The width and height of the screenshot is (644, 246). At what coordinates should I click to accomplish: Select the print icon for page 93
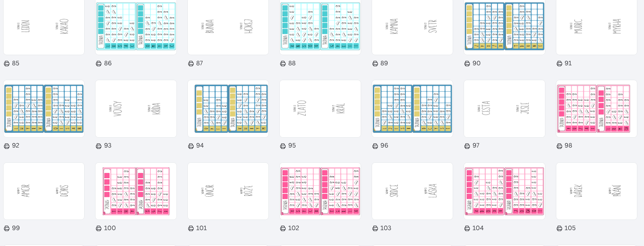click(99, 146)
